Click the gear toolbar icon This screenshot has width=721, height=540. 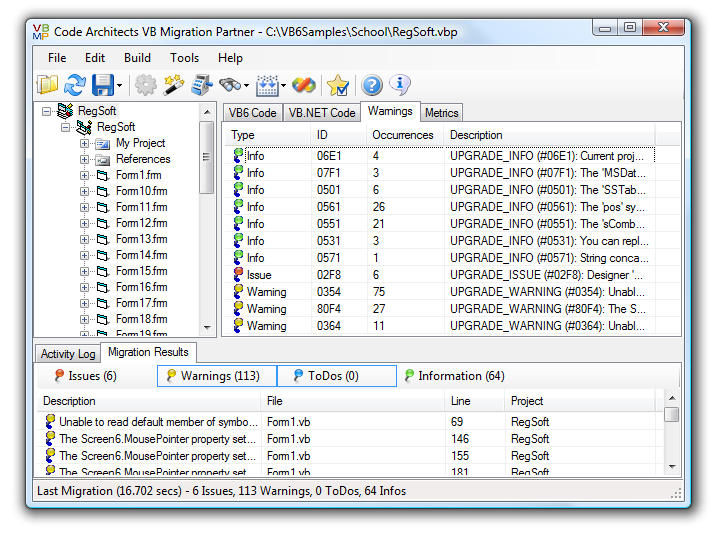click(146, 85)
